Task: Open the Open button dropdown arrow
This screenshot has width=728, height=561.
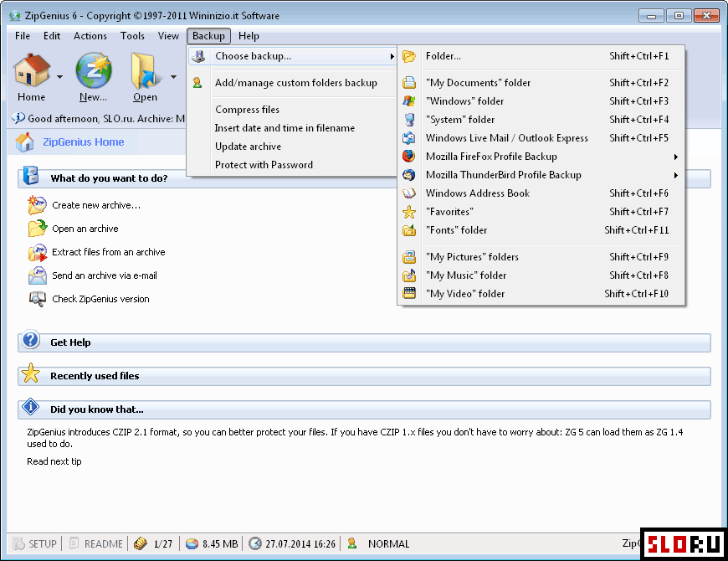Action: point(173,77)
